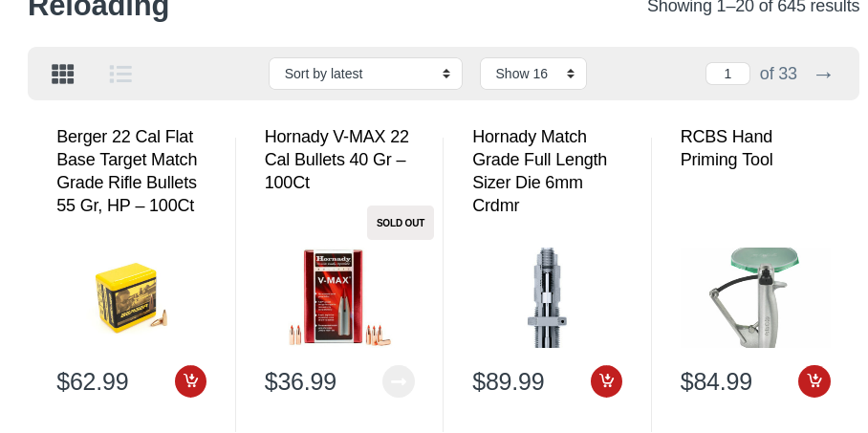Viewport: 868px width, 433px height.
Task: View the red Hornady V-MAX box image
Action: 339,297
